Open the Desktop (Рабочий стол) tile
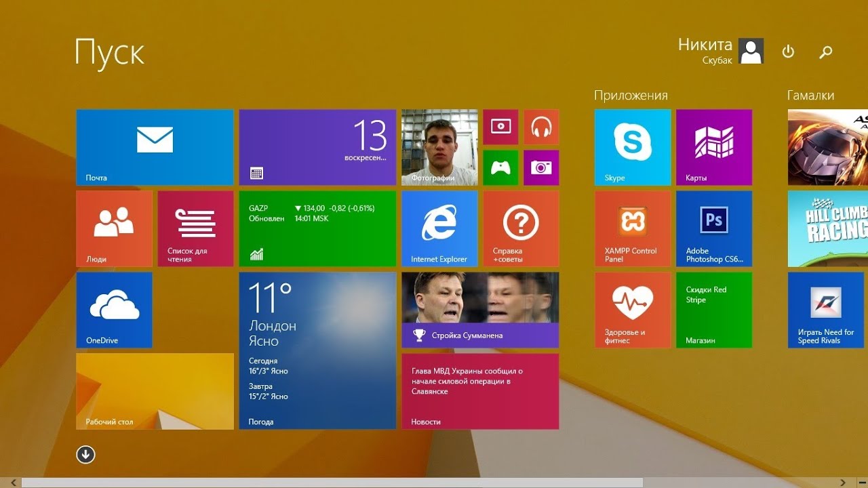 click(155, 391)
